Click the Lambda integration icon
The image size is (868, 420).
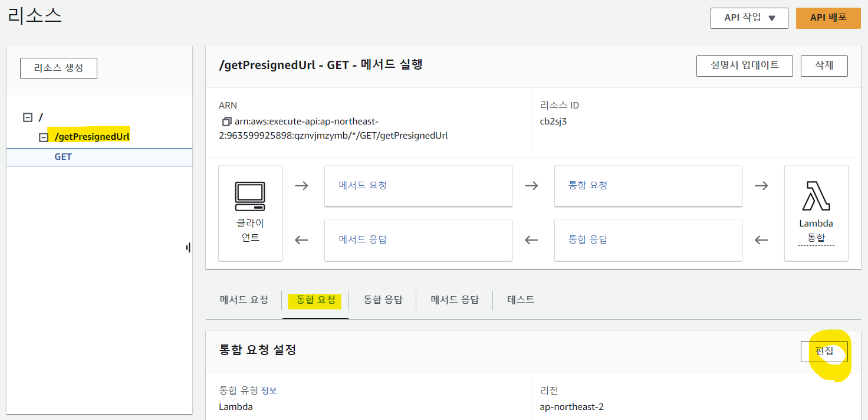point(816,196)
